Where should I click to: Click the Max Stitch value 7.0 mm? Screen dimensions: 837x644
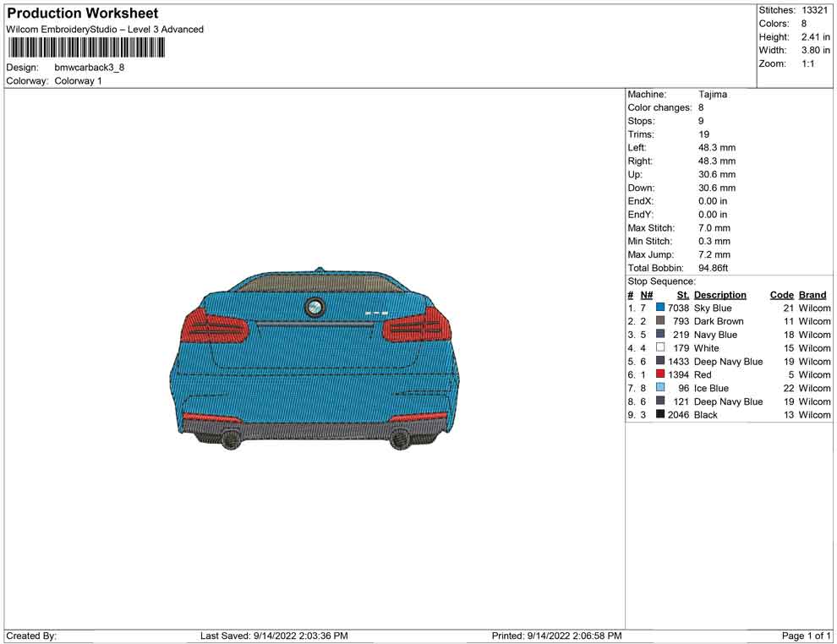point(714,228)
